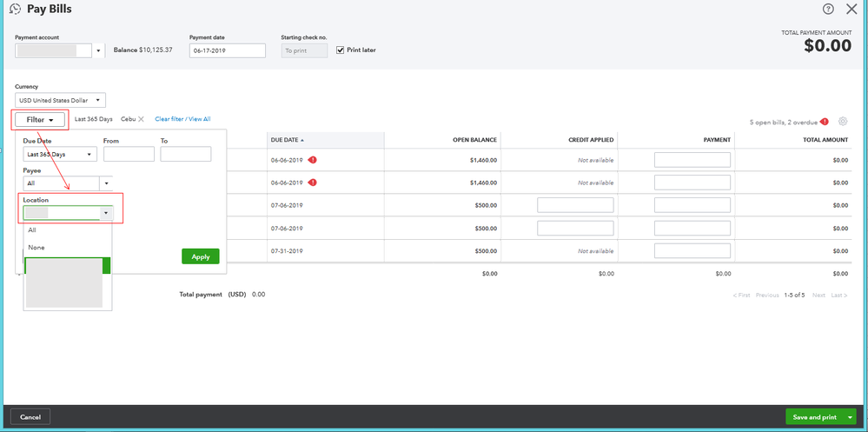Click the Balance $10,125.37 text
This screenshot has height=432, width=868.
point(142,50)
